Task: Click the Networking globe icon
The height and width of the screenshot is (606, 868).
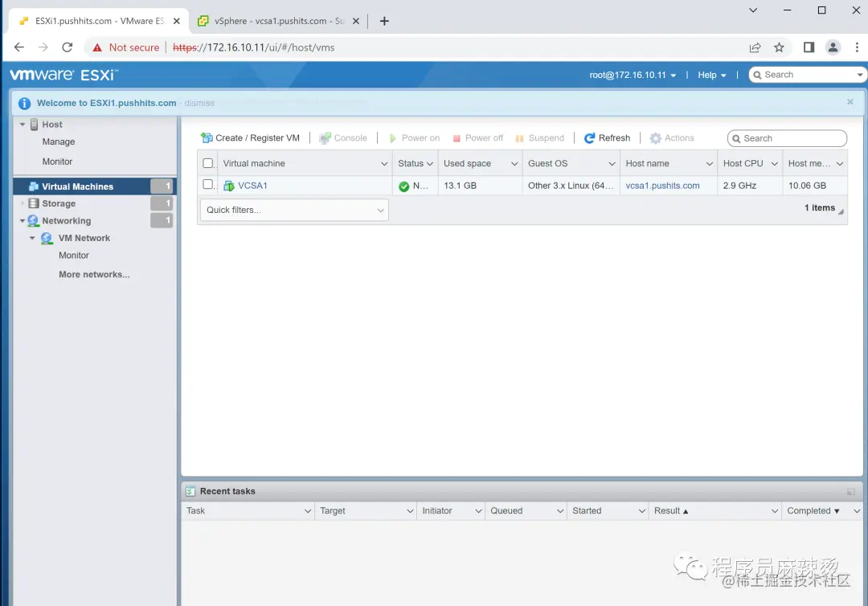Action: pos(33,220)
